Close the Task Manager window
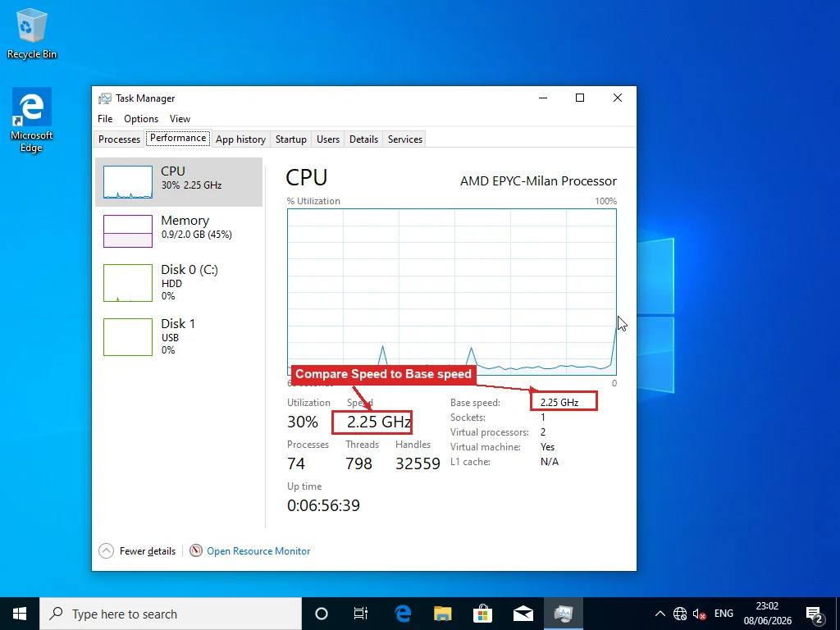 click(x=617, y=98)
